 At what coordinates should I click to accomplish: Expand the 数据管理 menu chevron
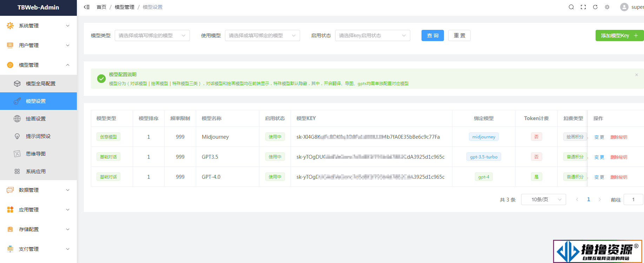[x=68, y=190]
